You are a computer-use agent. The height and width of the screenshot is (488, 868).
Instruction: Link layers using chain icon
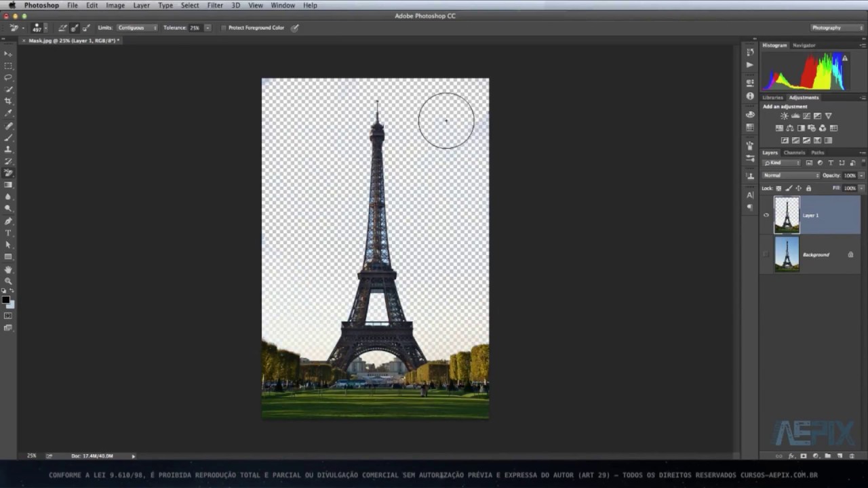pyautogui.click(x=778, y=456)
